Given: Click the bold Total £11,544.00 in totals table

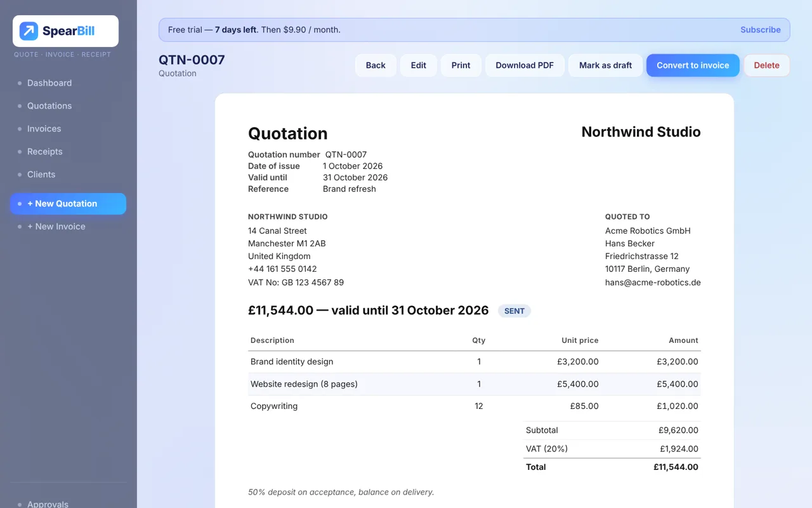Looking at the screenshot, I should [x=676, y=467].
